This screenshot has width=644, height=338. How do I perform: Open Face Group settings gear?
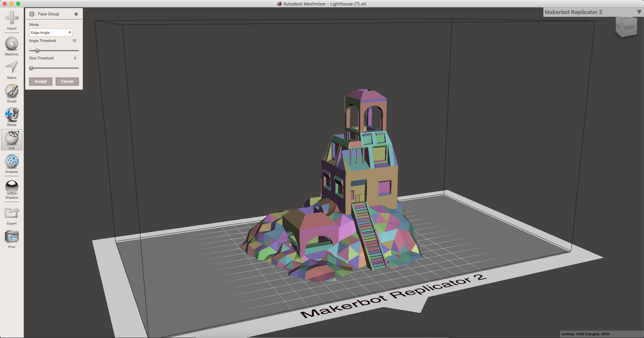click(x=76, y=14)
